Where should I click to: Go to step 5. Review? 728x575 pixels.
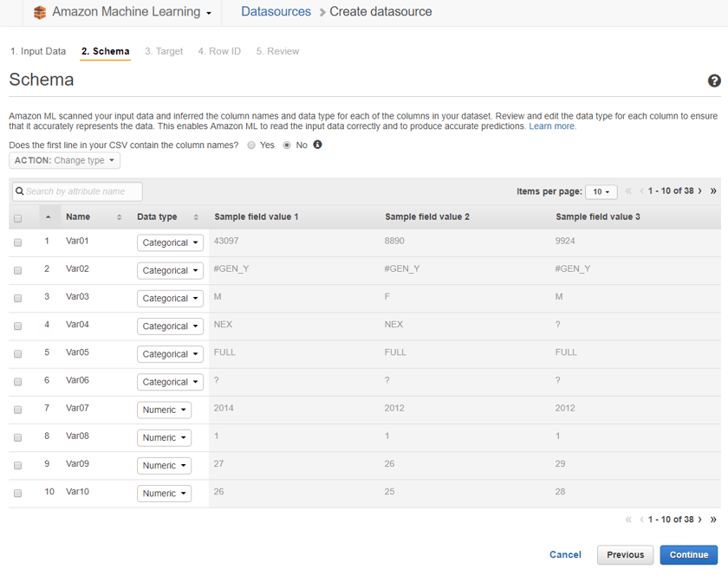(277, 51)
